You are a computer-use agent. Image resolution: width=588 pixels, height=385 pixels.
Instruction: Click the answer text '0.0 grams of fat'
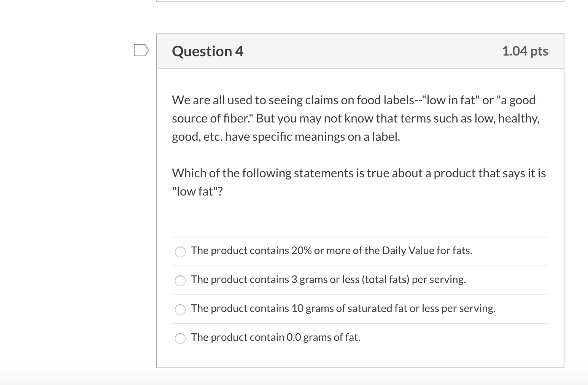pos(275,337)
